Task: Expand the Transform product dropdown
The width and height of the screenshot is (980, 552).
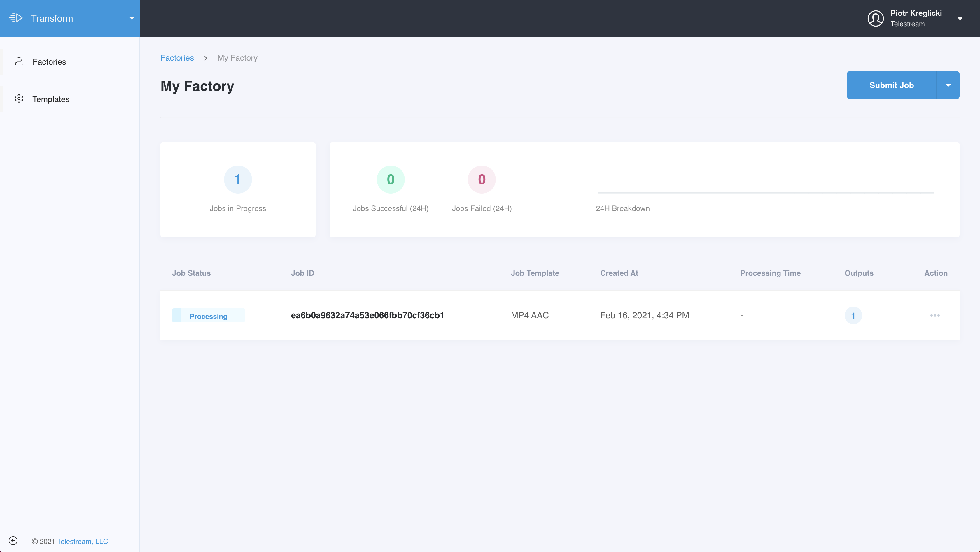Action: (x=132, y=18)
